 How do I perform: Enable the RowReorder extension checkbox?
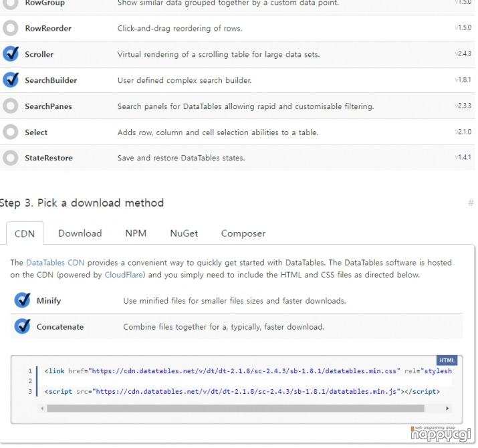click(11, 28)
